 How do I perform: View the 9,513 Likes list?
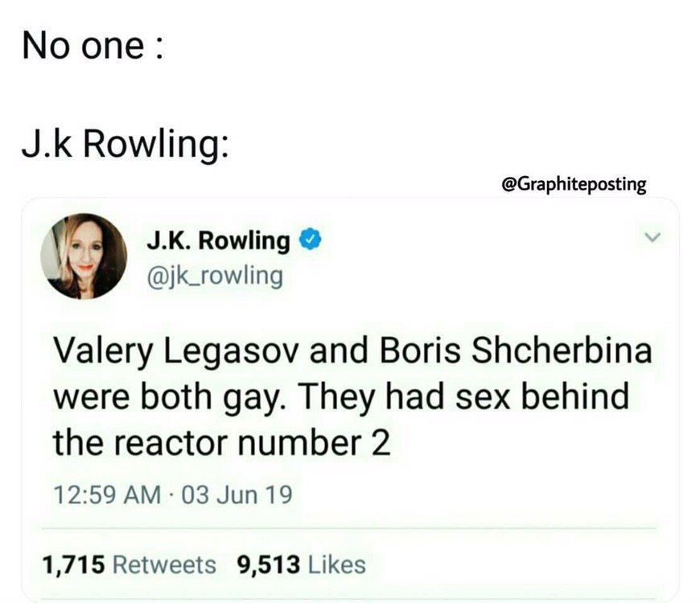click(x=302, y=564)
